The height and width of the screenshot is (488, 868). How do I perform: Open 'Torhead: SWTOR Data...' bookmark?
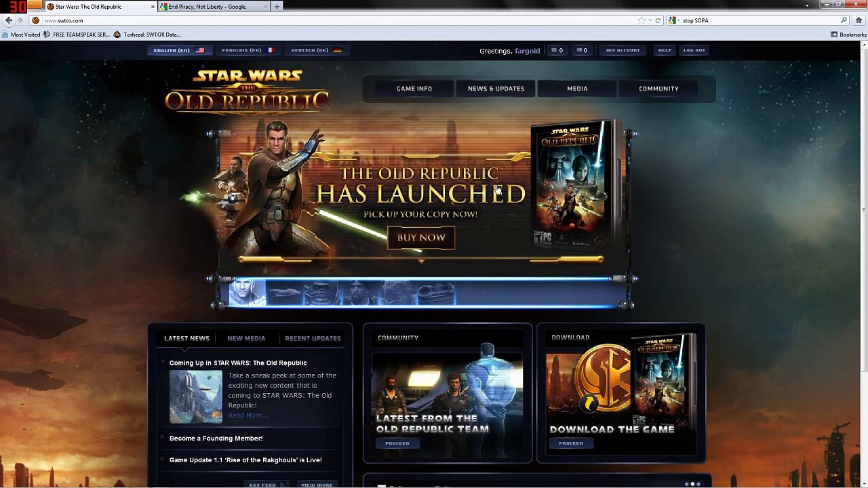(147, 35)
